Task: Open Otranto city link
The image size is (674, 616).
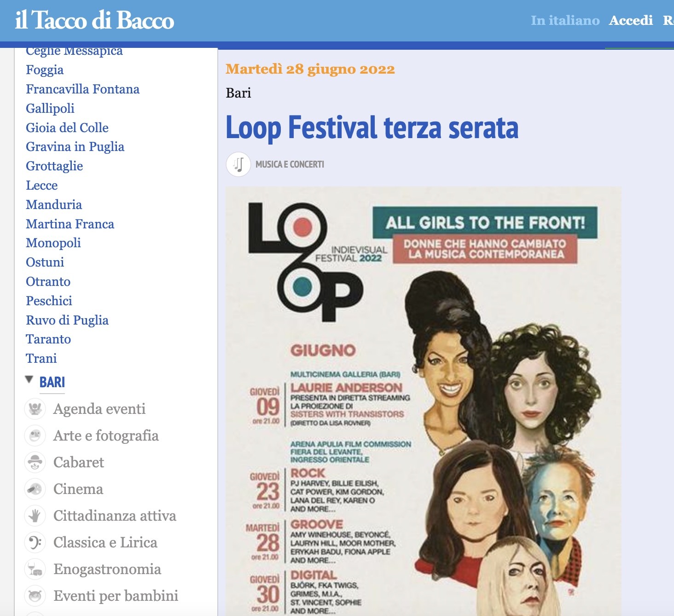Action: 48,281
